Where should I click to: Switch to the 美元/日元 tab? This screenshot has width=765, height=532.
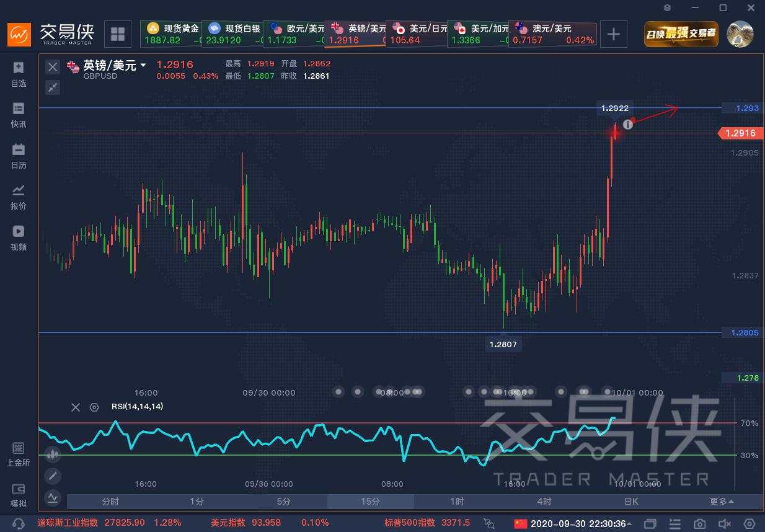point(417,34)
